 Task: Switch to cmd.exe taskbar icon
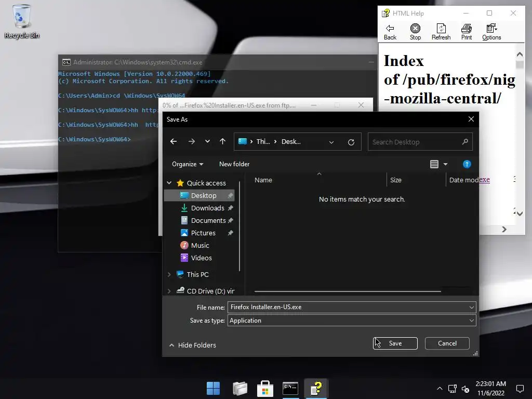point(290,389)
